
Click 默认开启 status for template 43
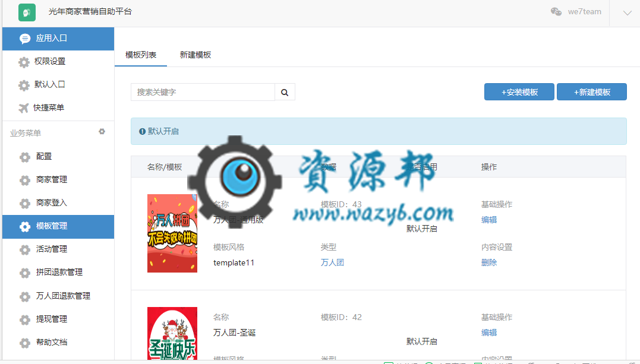422,229
